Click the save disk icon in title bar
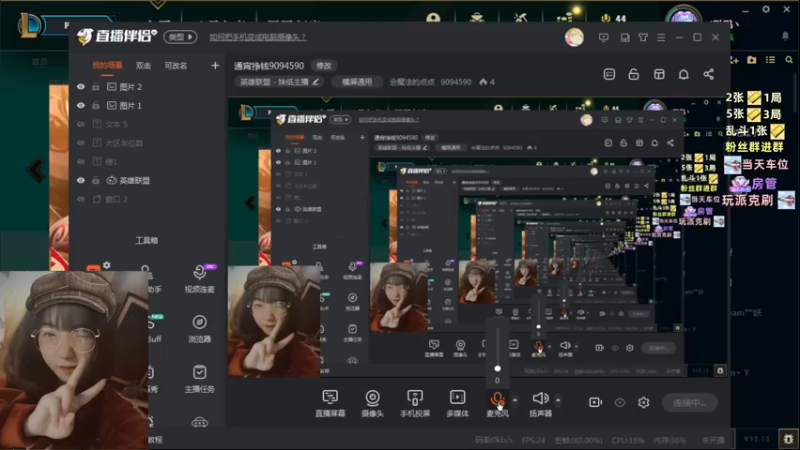 click(x=625, y=37)
